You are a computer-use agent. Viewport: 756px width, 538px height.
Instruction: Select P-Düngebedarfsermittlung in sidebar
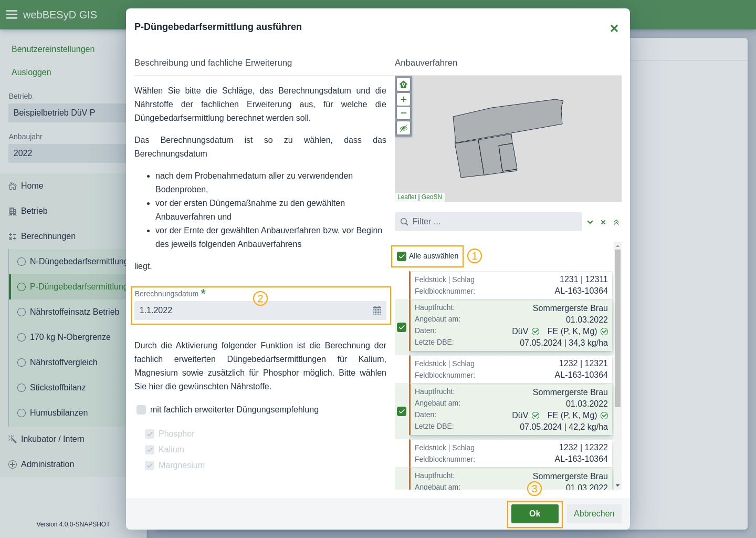click(x=68, y=287)
